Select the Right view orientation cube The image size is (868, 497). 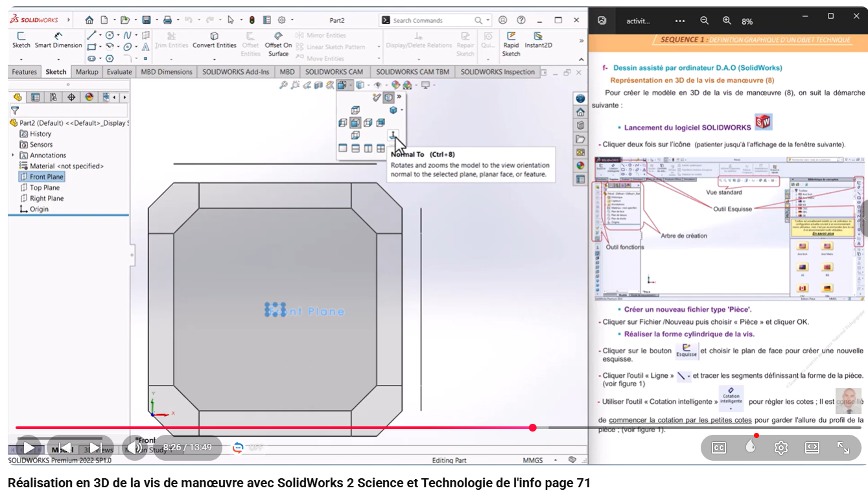click(x=368, y=122)
